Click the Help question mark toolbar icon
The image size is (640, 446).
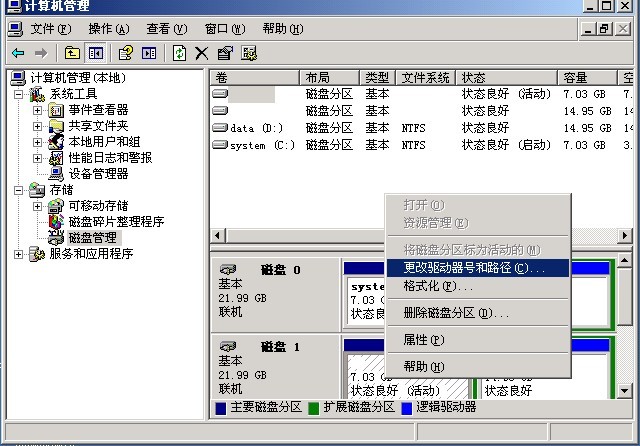click(x=126, y=53)
